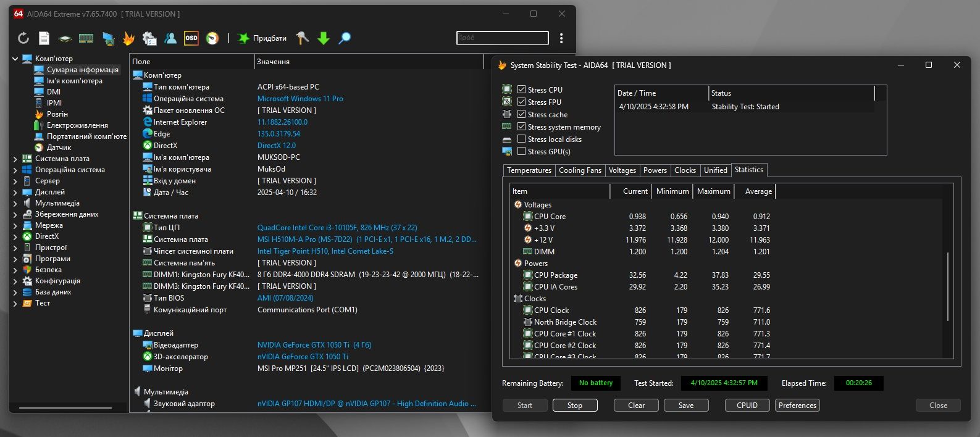Image resolution: width=980 pixels, height=437 pixels.
Task: Expand the Сервер tree node
Action: click(15, 181)
